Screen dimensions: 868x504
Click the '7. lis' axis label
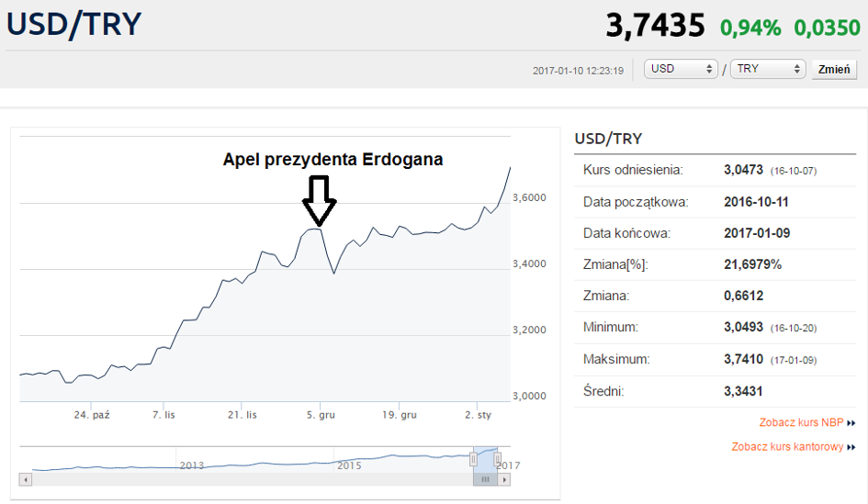(163, 415)
